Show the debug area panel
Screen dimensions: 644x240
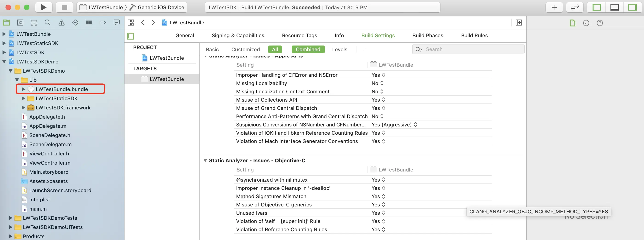tap(615, 7)
